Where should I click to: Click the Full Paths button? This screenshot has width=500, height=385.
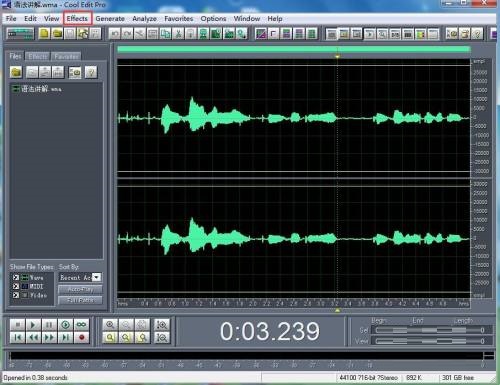(80, 300)
